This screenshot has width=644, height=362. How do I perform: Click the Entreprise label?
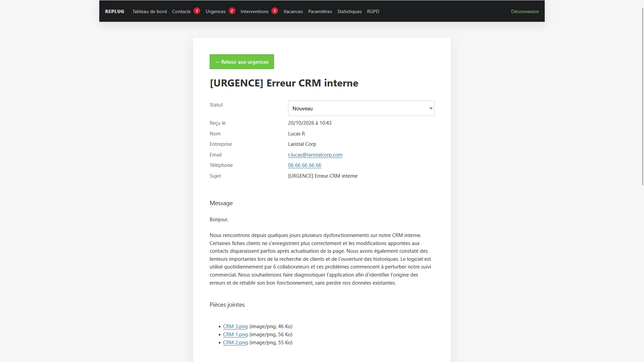click(221, 144)
